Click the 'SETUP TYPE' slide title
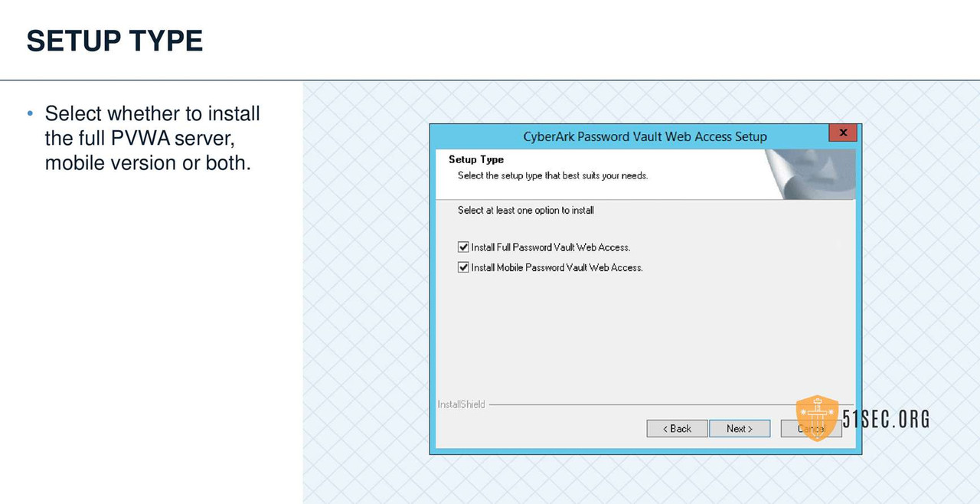Screen dimensions: 980x504 [115, 41]
